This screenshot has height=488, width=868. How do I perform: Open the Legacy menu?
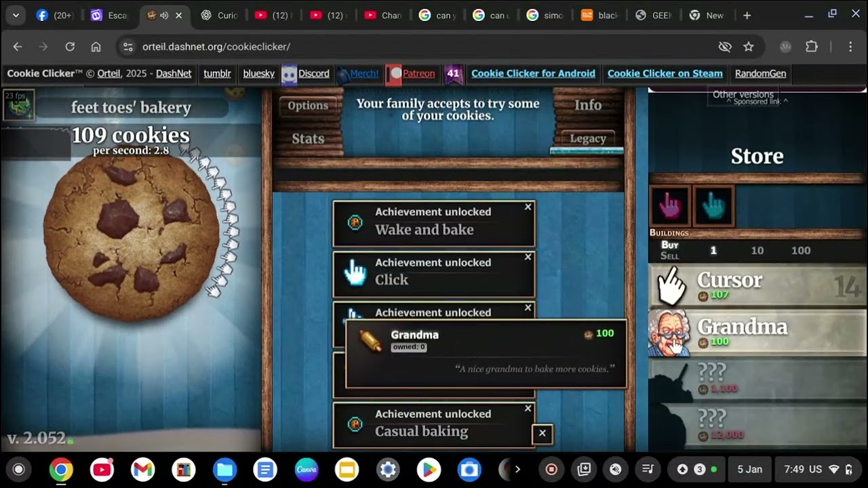click(x=588, y=138)
